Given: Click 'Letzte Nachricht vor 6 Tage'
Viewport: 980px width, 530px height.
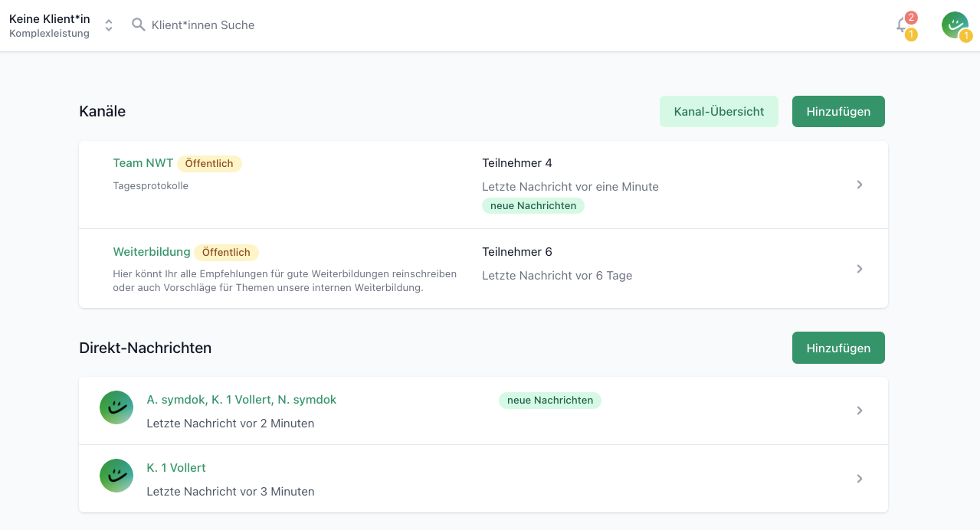Looking at the screenshot, I should [x=557, y=276].
